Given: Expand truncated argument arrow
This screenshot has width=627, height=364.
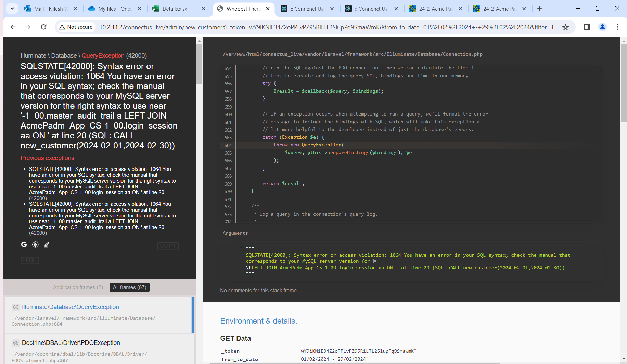Looking at the screenshot, I should point(375,261).
